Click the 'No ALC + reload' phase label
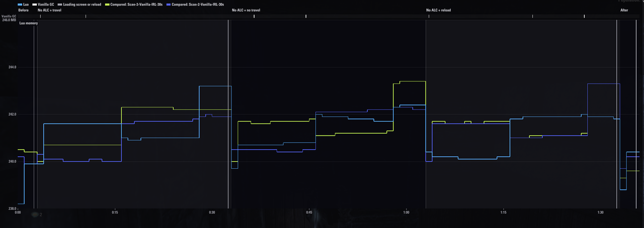 click(x=439, y=10)
